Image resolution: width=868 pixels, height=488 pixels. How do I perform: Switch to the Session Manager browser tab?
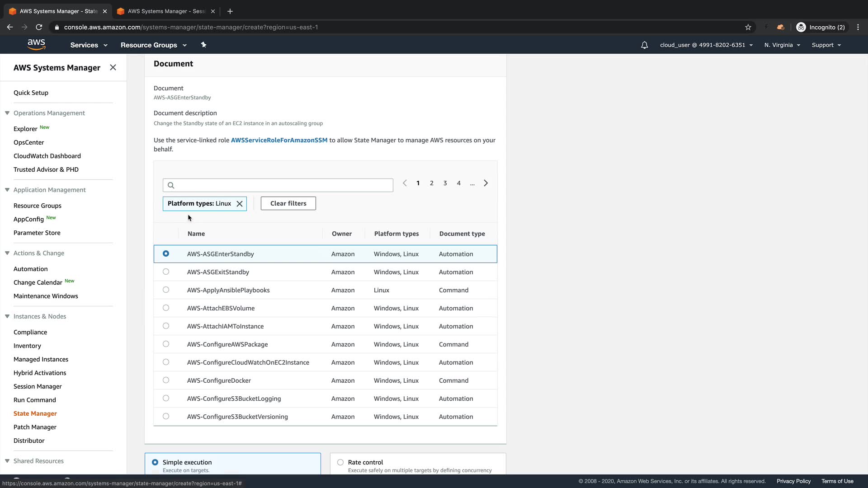166,11
